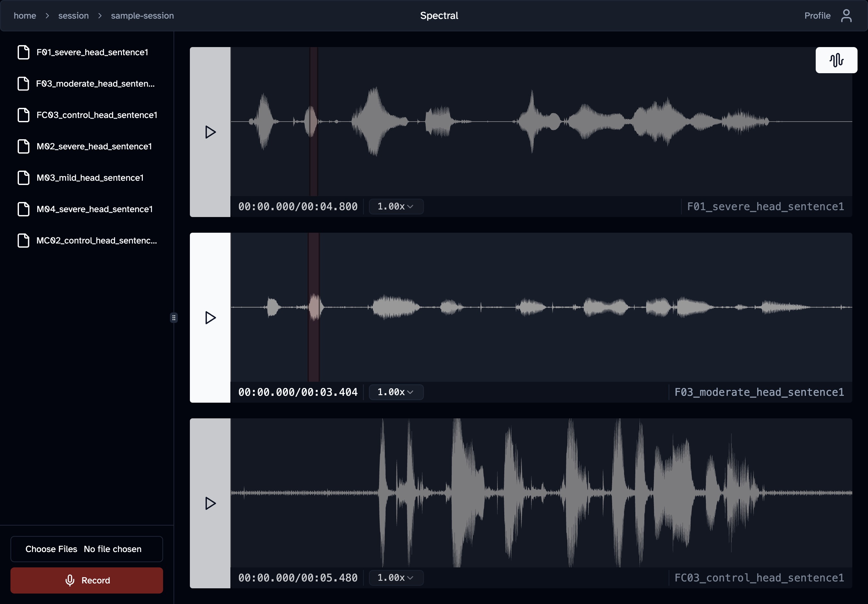This screenshot has height=604, width=868.
Task: Open playback speed dropdown for F03 track
Action: pos(396,392)
